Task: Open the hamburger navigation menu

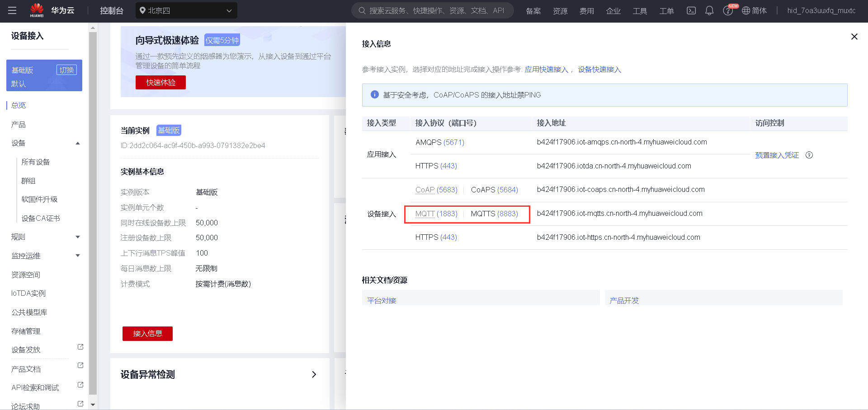Action: point(12,10)
